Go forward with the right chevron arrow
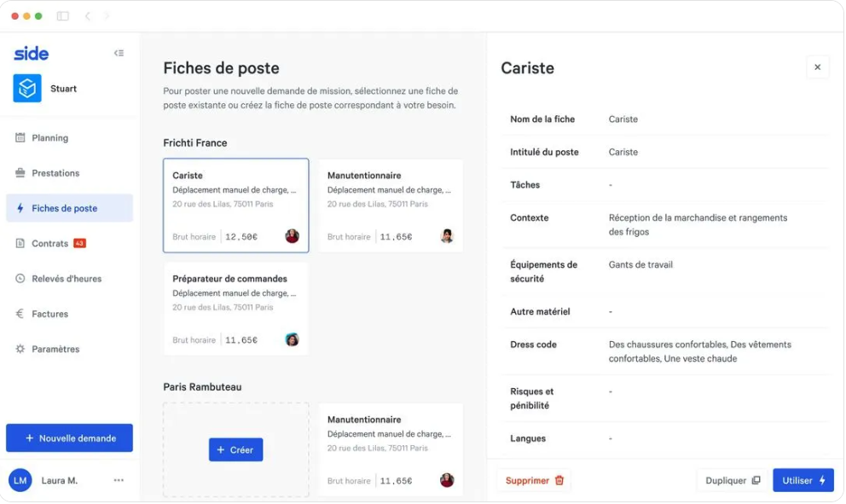846x504 pixels. coord(107,16)
